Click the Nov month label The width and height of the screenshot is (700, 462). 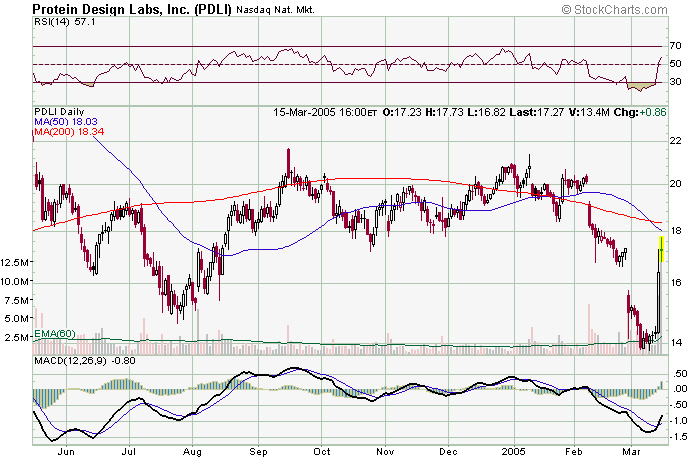[x=385, y=452]
